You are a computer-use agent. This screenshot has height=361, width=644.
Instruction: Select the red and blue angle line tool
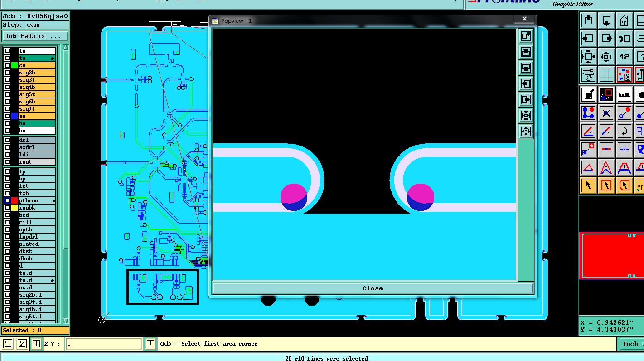click(588, 131)
